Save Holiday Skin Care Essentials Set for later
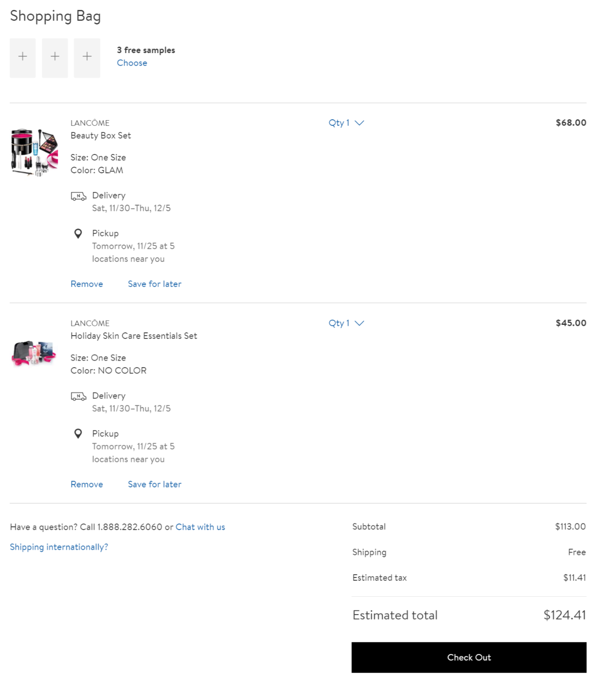The width and height of the screenshot is (616, 676). 154,484
